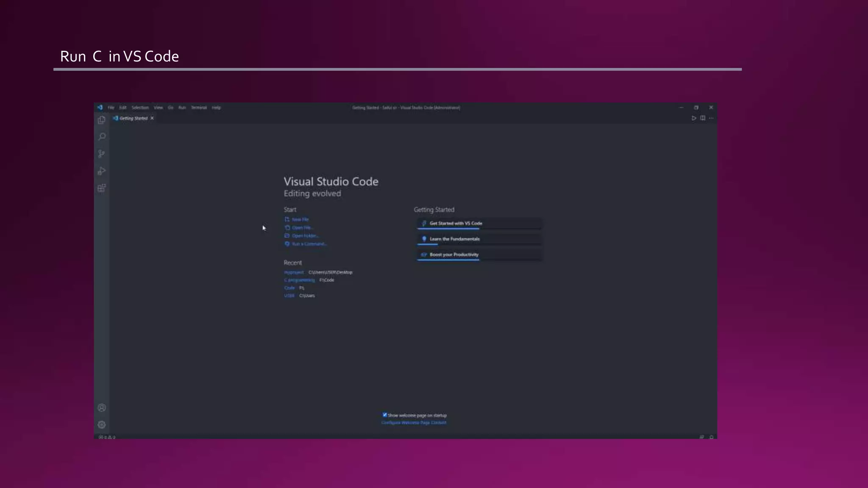The width and height of the screenshot is (868, 488).
Task: Open Get Started with VS Code walkthrough
Action: pyautogui.click(x=479, y=223)
